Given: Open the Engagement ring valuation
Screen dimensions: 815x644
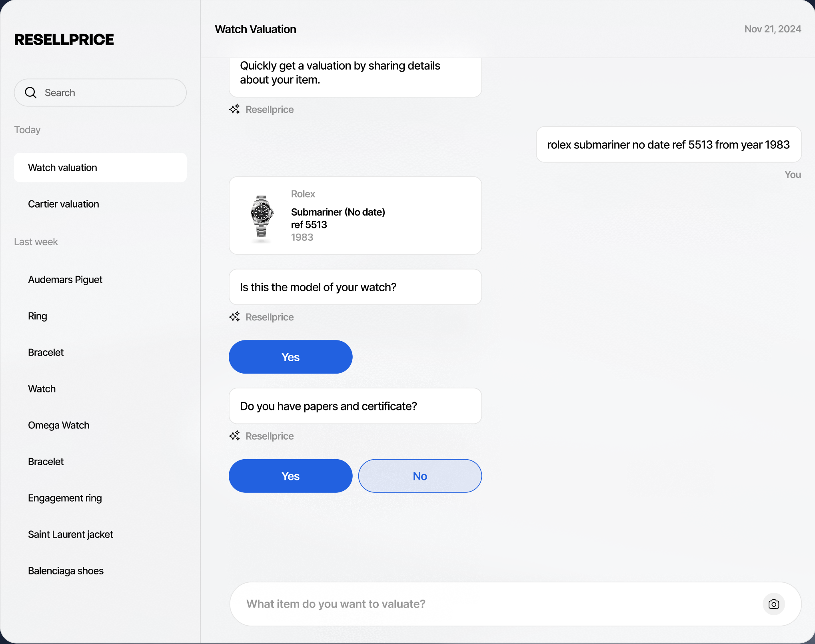Looking at the screenshot, I should [65, 498].
